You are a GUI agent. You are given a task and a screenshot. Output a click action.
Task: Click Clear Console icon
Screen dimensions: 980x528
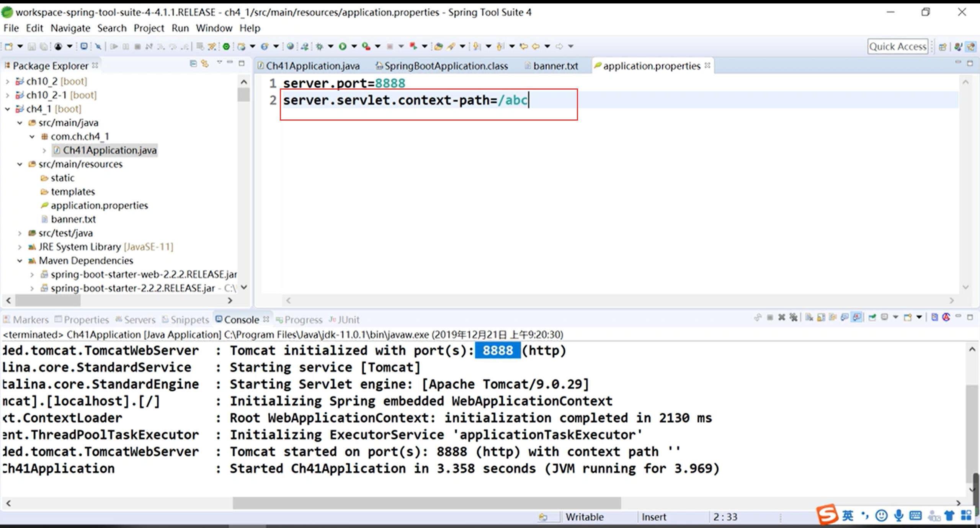coord(809,317)
